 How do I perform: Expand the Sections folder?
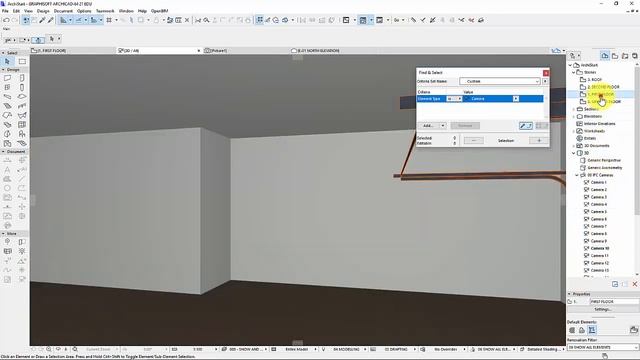click(x=574, y=109)
